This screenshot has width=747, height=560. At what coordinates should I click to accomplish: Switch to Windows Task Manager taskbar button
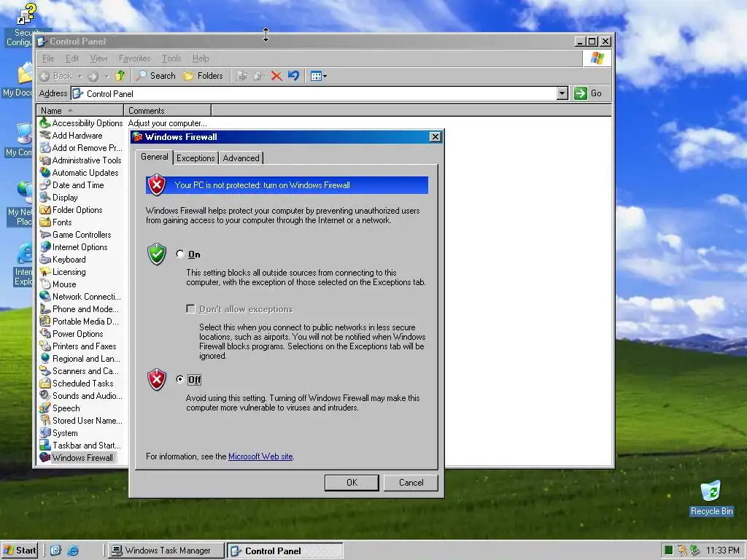tap(166, 551)
